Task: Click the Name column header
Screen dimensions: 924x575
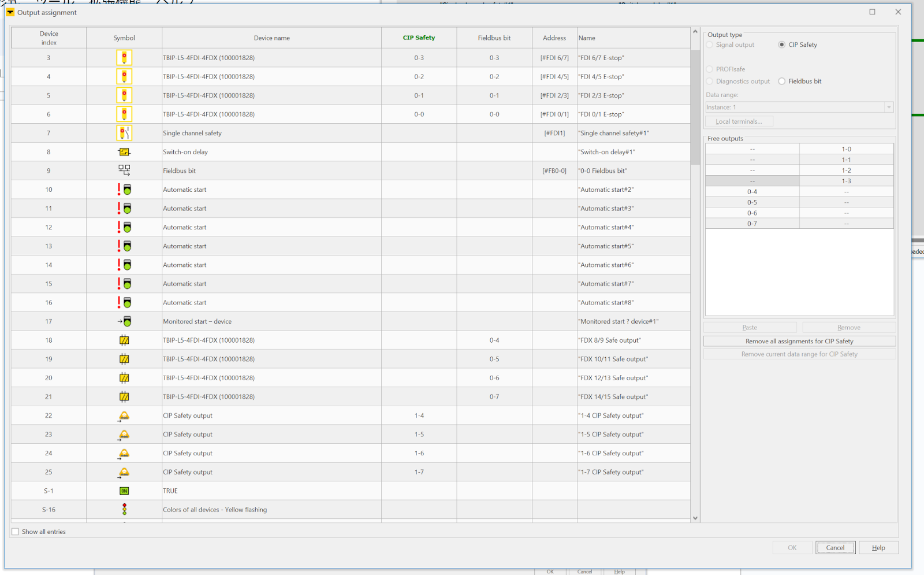Action: pos(634,38)
